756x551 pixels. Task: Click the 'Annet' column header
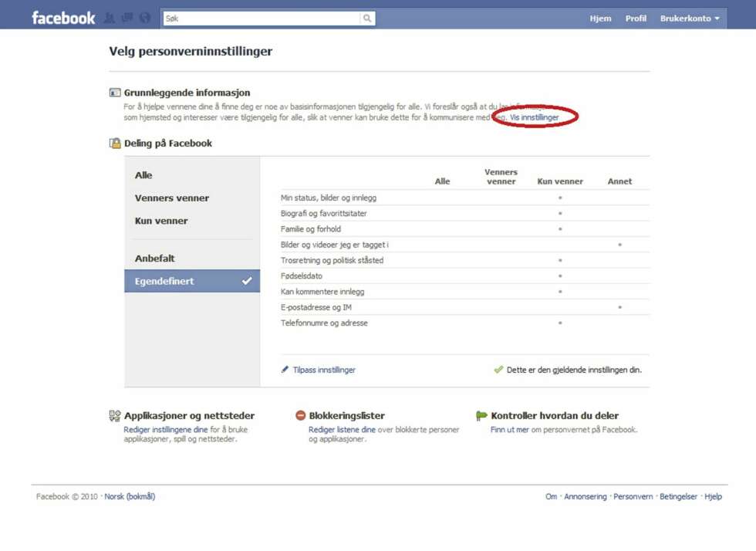[619, 181]
